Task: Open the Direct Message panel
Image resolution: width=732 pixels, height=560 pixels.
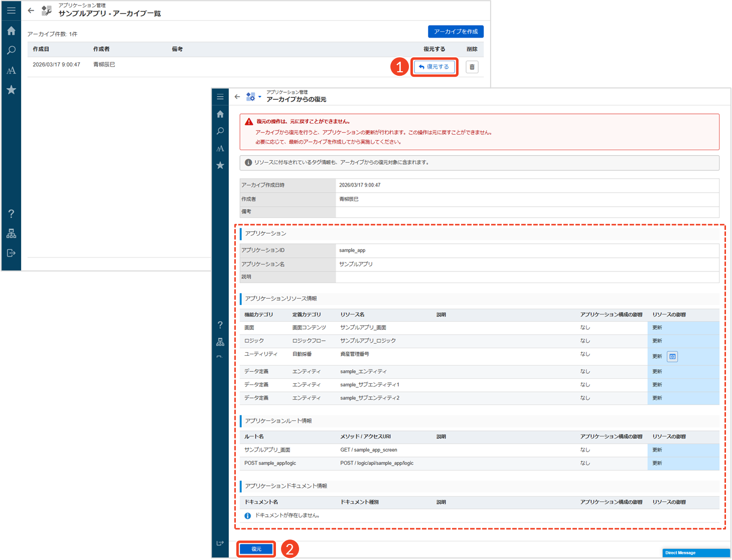Action: click(696, 552)
